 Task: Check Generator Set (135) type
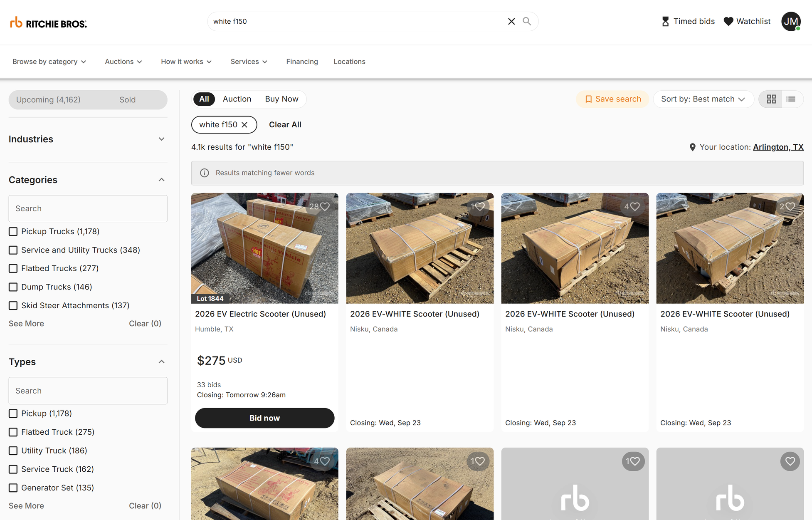[13, 488]
